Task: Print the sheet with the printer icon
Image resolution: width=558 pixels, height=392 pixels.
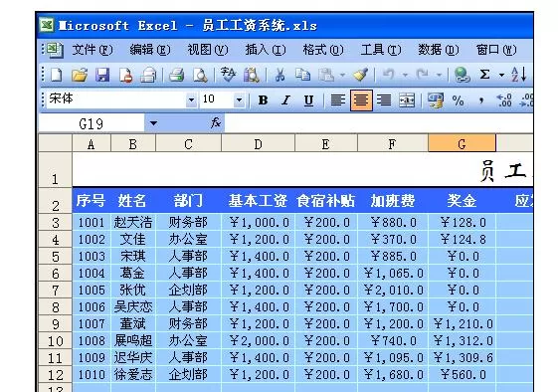Action: tap(176, 76)
